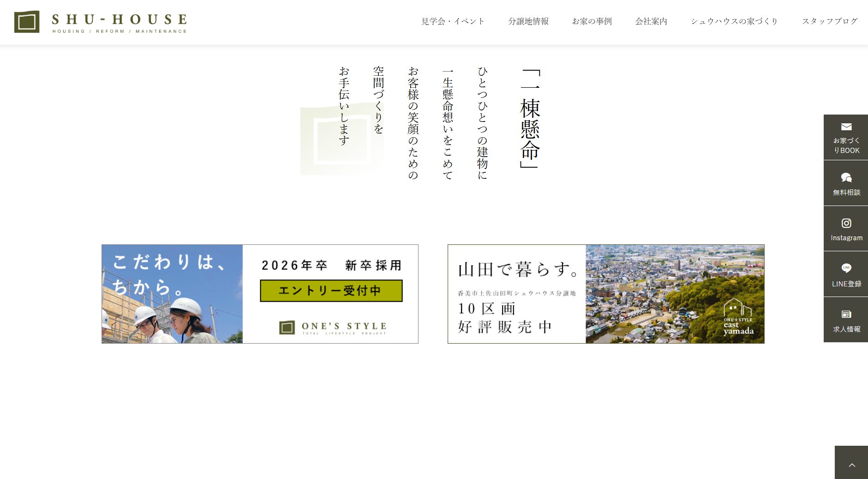Click the chat bubbles 無料相談 icon
Screen dimensions: 868x479
[846, 178]
